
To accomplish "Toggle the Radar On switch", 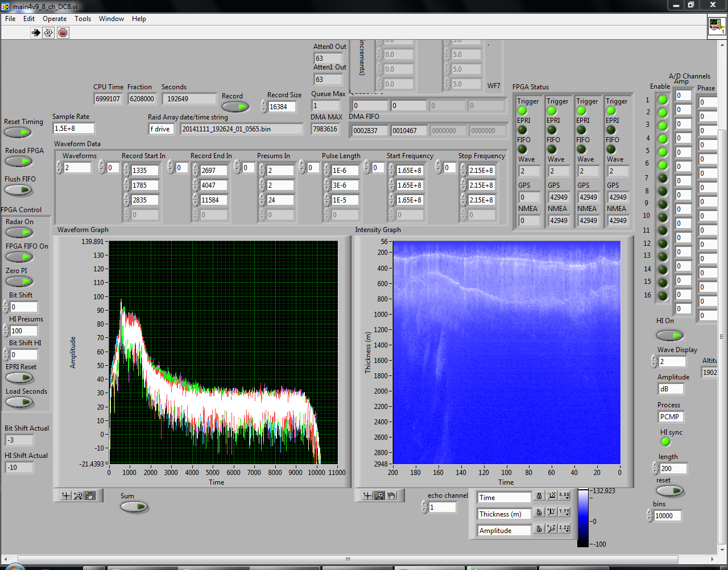I will coord(19,233).
